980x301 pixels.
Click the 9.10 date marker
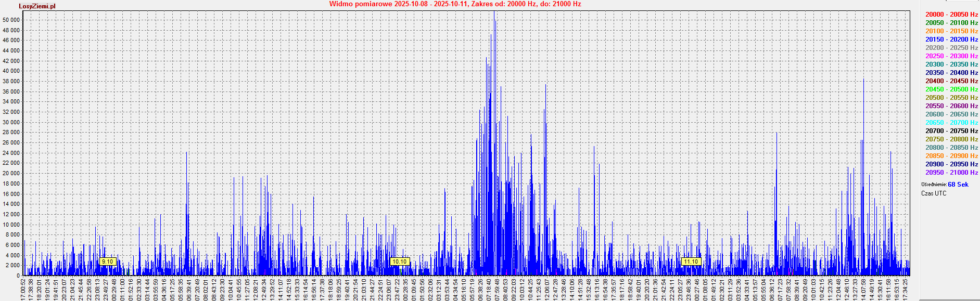pyautogui.click(x=107, y=261)
